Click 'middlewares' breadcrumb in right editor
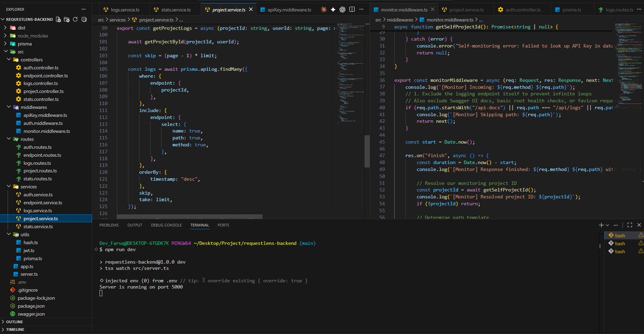 pos(400,19)
